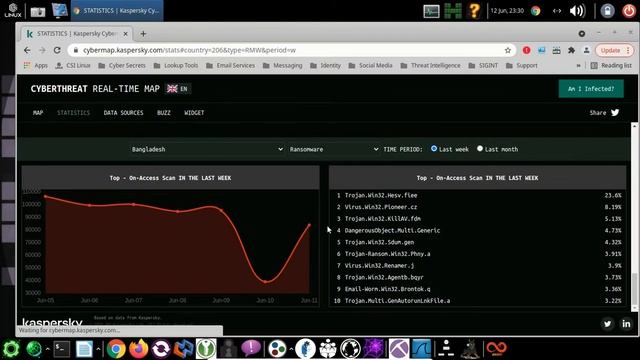This screenshot has width=640, height=360.
Task: Open the terminal icon in the dock
Action: point(62,349)
